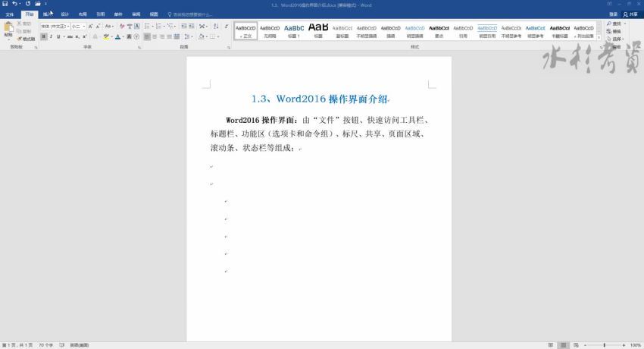The height and width of the screenshot is (349, 644).
Task: Click the 粘贴 (Paste) clipboard button
Action: [8, 30]
